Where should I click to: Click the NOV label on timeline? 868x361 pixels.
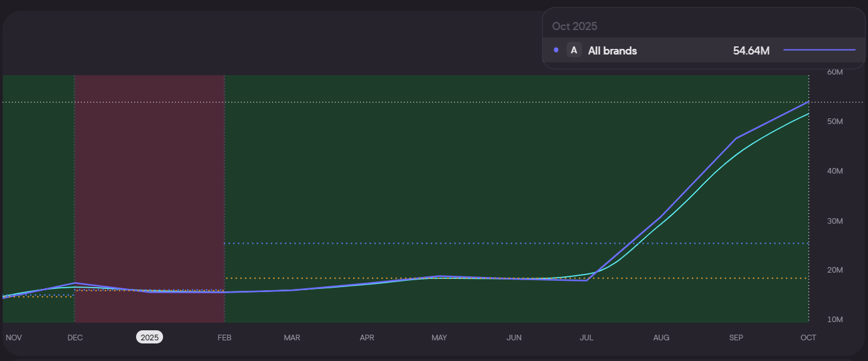click(x=14, y=337)
